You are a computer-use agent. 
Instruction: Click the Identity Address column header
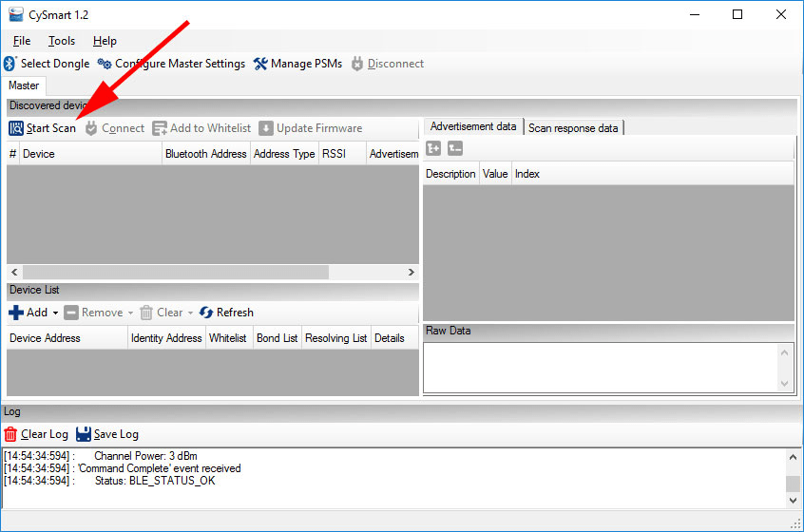point(166,338)
